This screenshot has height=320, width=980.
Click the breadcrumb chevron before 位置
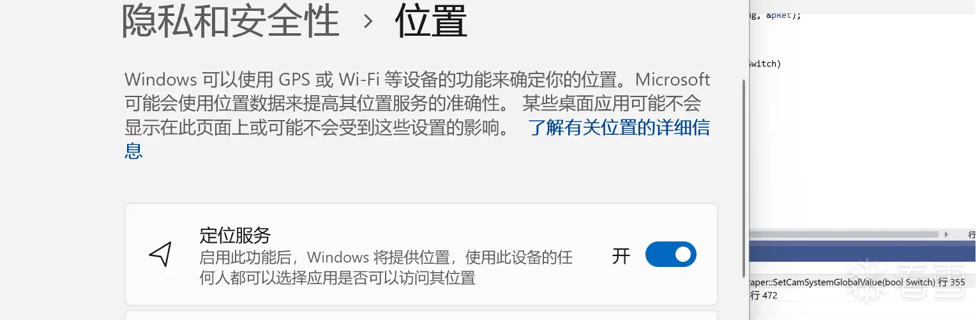[x=367, y=21]
